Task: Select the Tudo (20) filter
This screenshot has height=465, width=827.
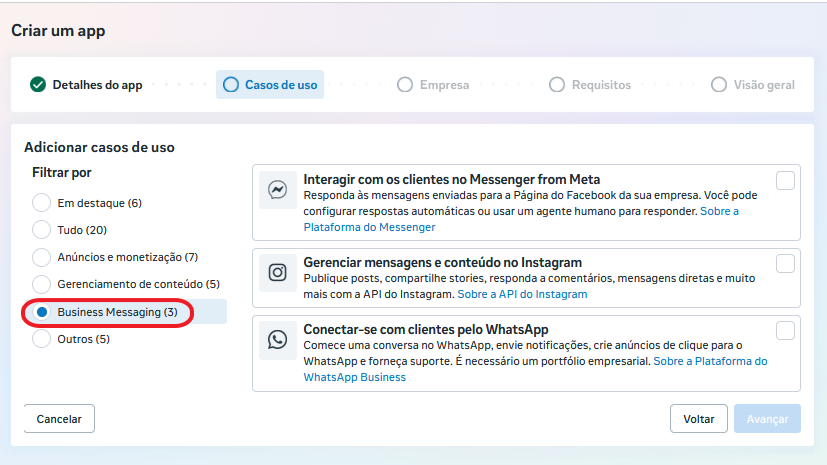Action: coord(42,230)
